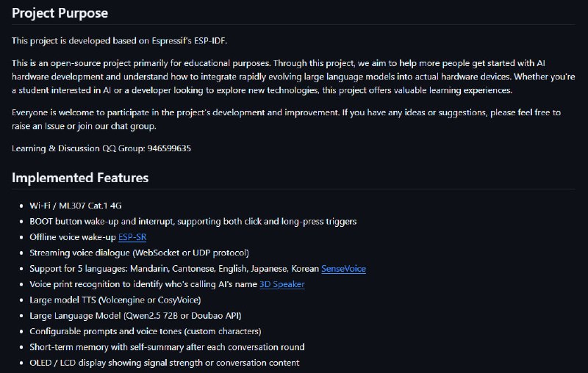
Task: Open the 3D Speaker link
Action: coord(282,284)
